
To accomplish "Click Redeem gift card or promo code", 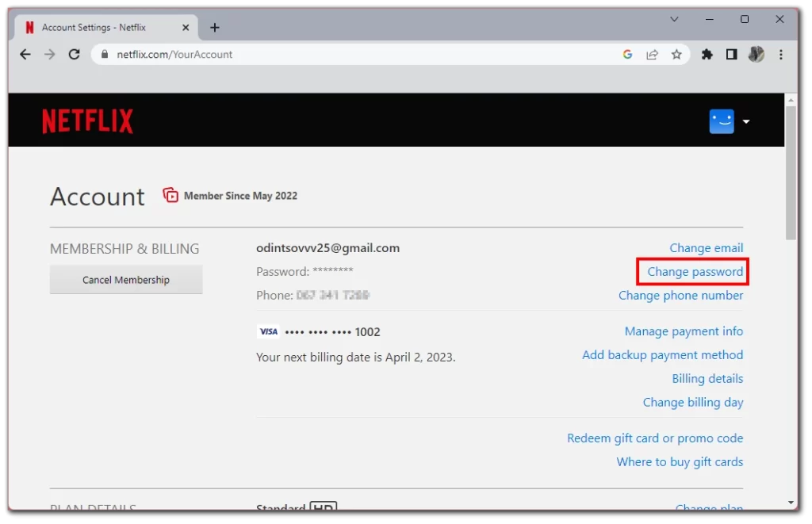I will coord(654,438).
